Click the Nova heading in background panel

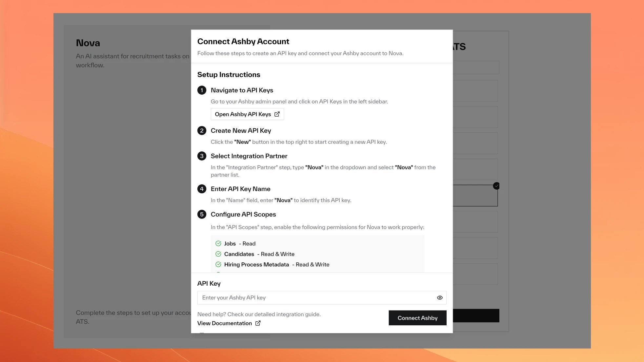pos(88,43)
